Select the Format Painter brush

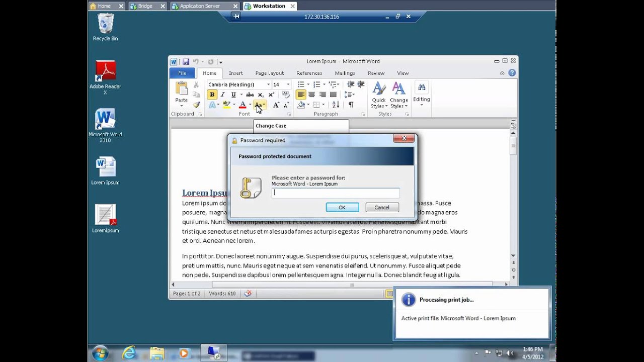pyautogui.click(x=196, y=105)
